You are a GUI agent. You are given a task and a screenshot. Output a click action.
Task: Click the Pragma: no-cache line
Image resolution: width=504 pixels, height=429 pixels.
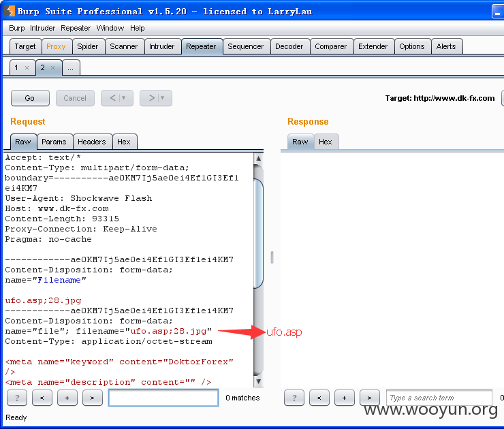48,240
